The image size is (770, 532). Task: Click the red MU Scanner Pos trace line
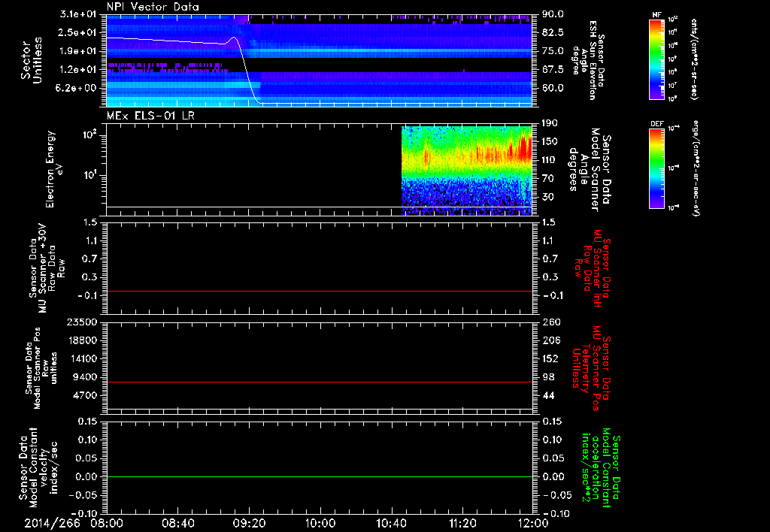(320, 382)
